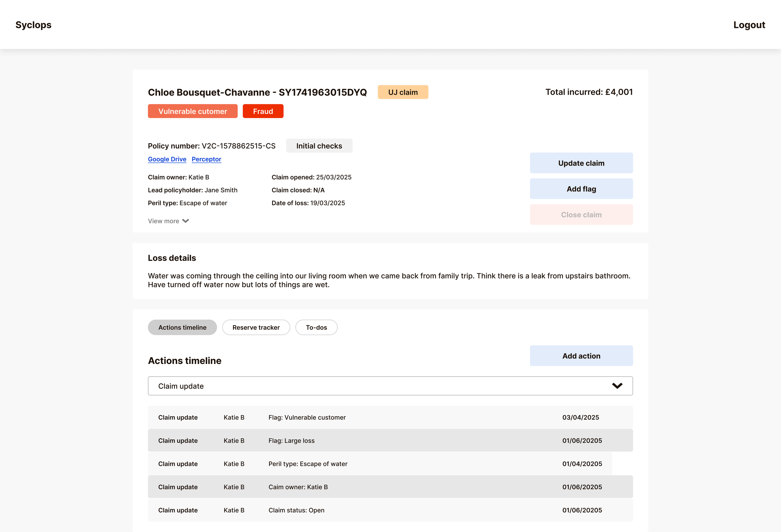Click Add action button
Screen dimensions: 781x532
pos(581,355)
